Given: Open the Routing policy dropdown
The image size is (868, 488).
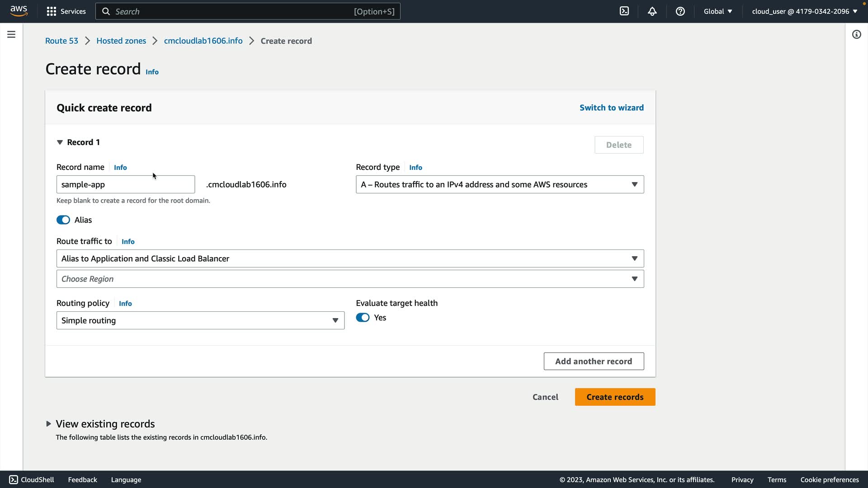Looking at the screenshot, I should click(x=200, y=320).
